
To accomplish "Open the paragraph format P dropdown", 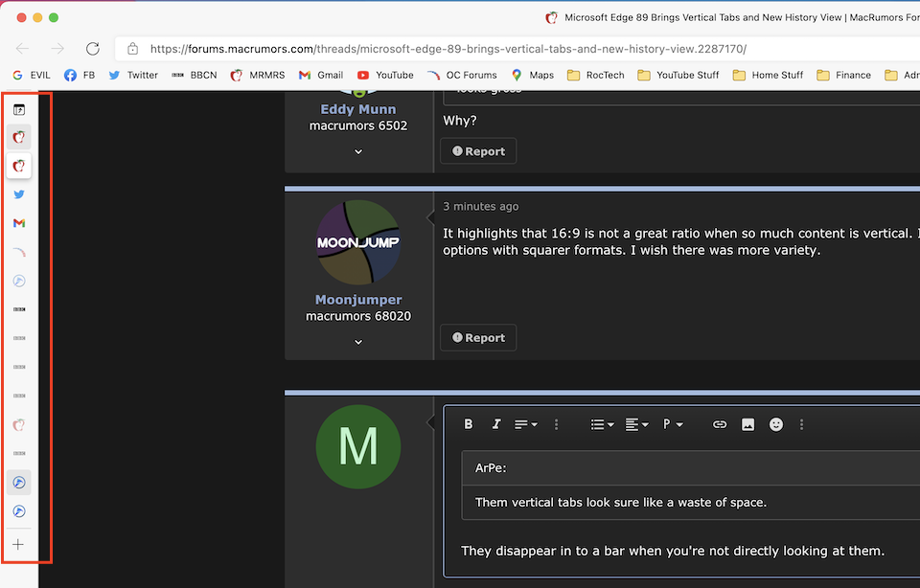I will point(673,424).
